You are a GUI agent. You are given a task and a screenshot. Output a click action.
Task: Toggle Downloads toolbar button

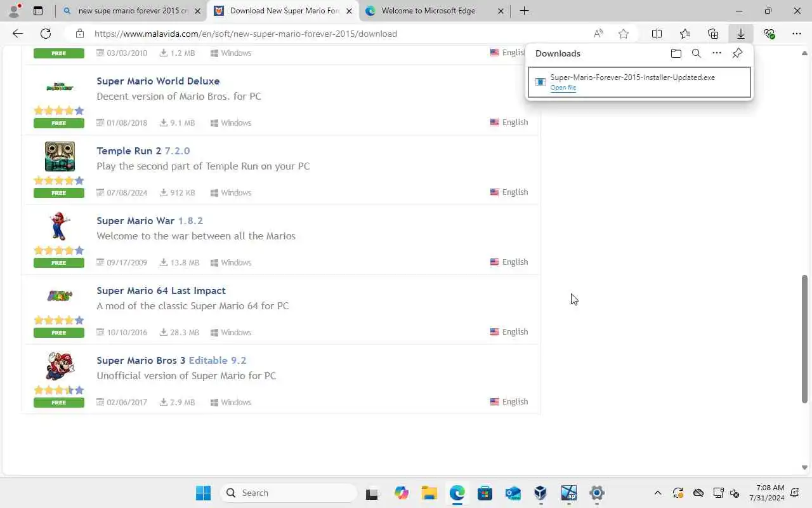pyautogui.click(x=741, y=34)
